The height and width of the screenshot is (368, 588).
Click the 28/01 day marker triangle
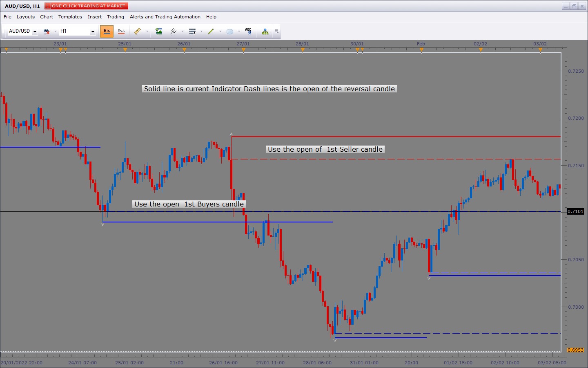[303, 50]
